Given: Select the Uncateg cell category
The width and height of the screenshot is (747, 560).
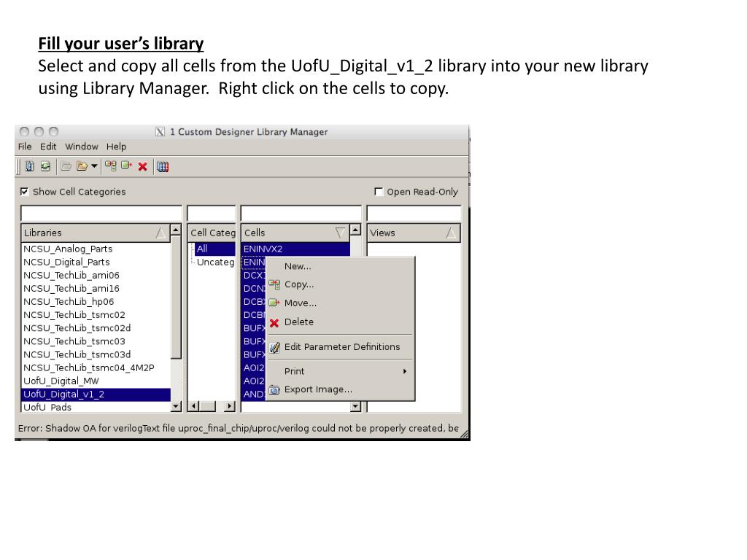Looking at the screenshot, I should [215, 262].
